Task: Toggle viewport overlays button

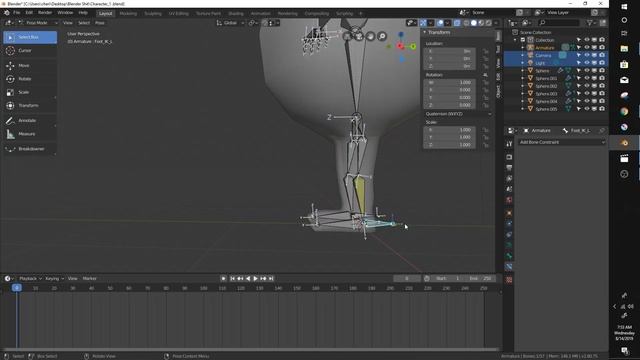Action: tap(440, 23)
